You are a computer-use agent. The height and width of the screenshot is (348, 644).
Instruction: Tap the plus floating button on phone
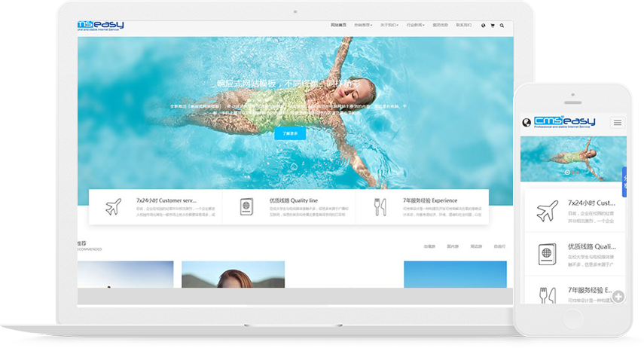pyautogui.click(x=618, y=297)
